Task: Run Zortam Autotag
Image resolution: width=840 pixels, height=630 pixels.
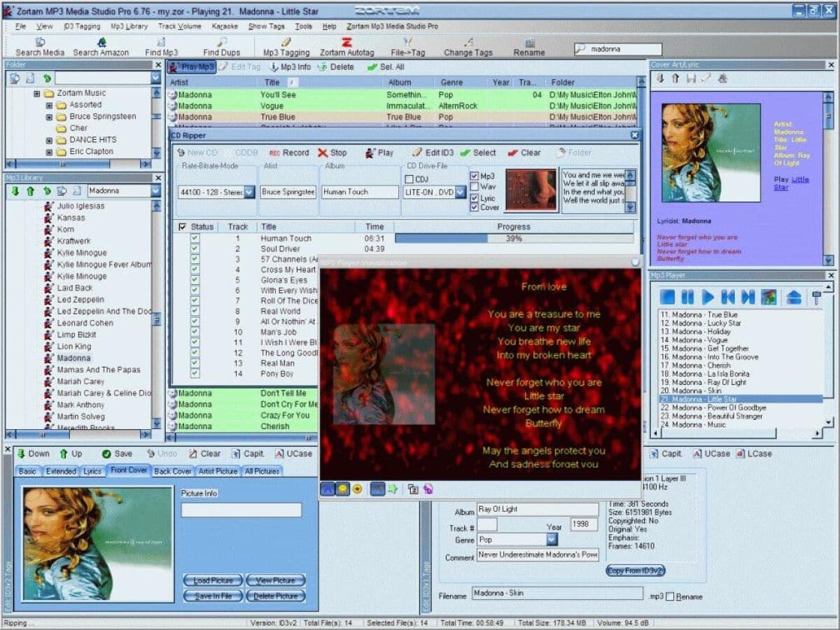Action: tap(348, 46)
